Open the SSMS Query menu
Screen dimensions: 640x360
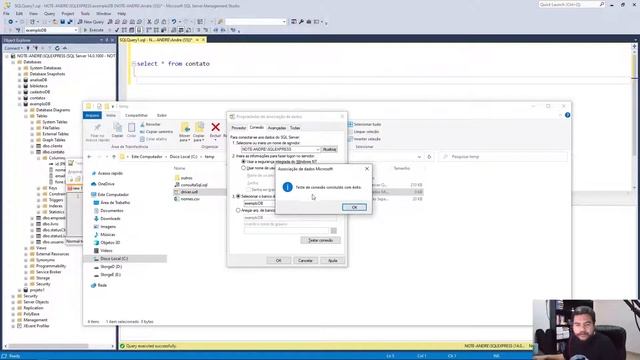(x=49, y=13)
